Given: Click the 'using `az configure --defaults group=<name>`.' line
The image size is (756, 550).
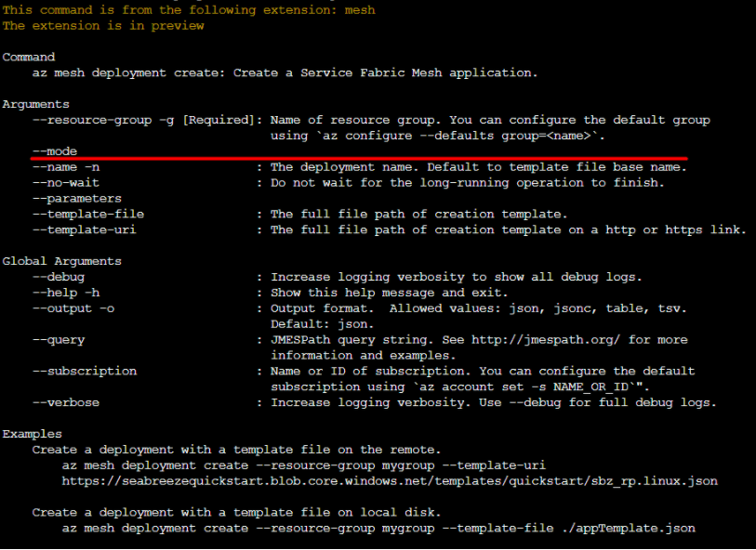Looking at the screenshot, I should [x=437, y=136].
